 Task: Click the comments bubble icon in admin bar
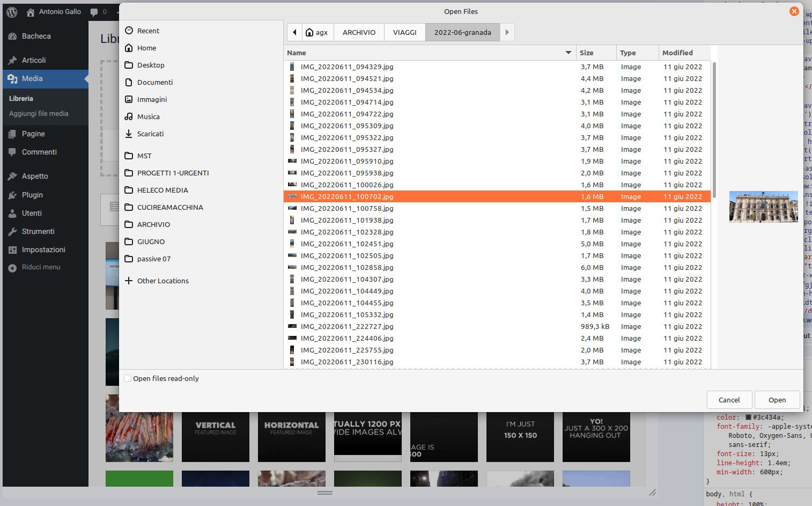click(x=94, y=12)
